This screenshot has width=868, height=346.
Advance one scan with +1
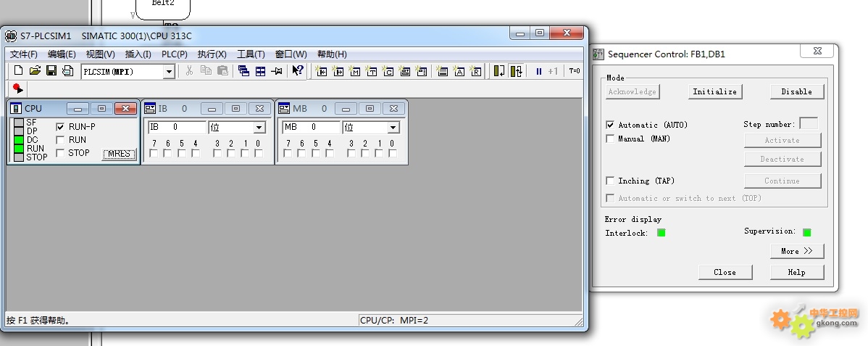553,71
